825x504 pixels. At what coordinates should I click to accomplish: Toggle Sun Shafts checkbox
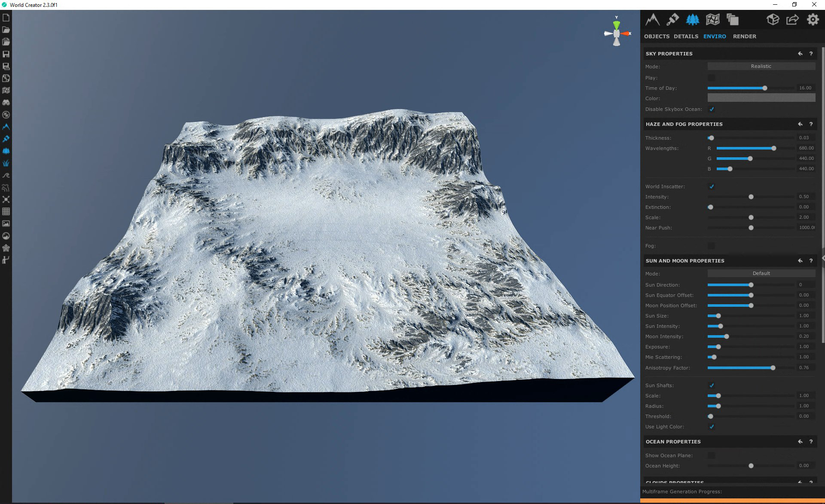712,385
